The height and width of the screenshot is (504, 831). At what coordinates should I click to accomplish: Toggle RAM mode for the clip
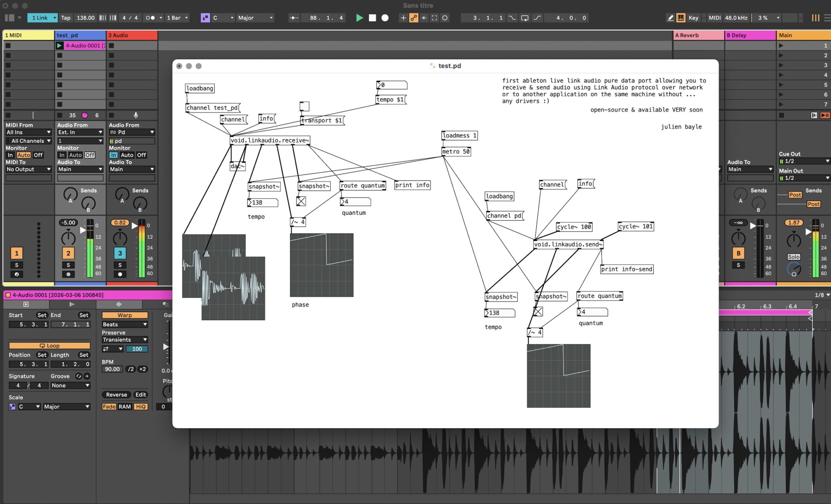(125, 407)
